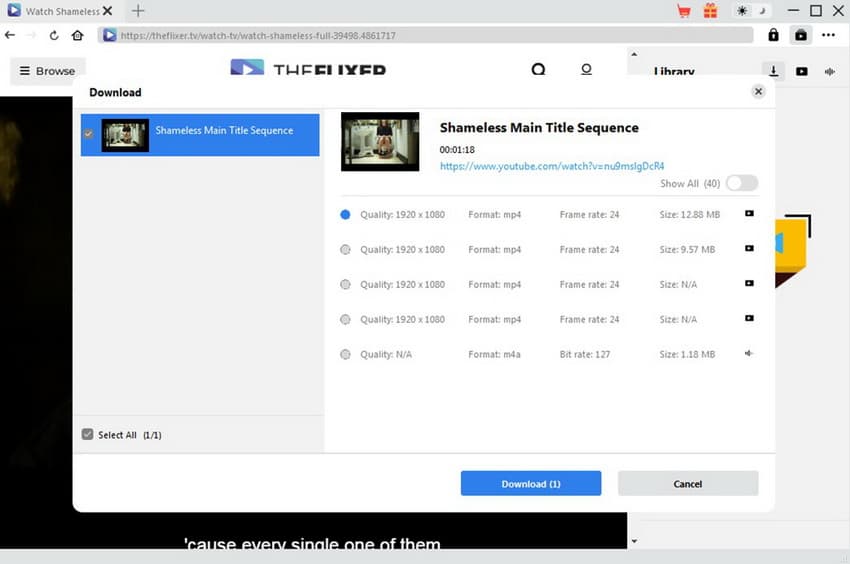Click the Cancel button
This screenshot has width=850, height=564.
point(688,484)
